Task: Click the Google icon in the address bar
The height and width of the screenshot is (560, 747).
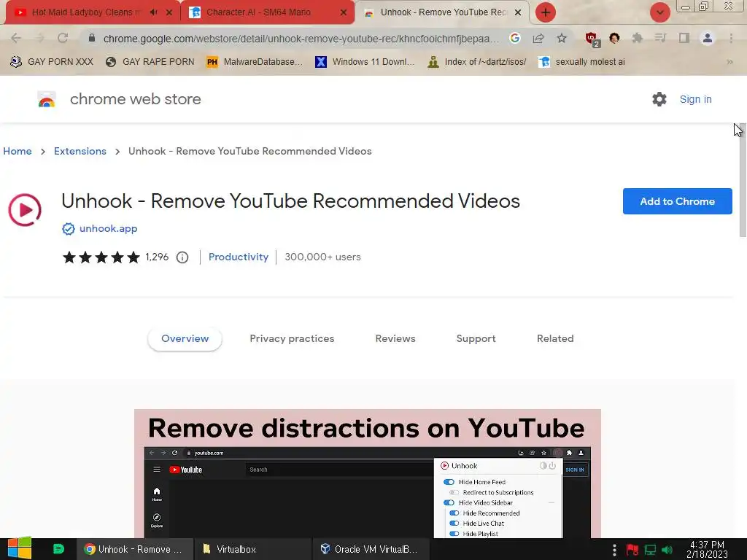Action: (514, 38)
